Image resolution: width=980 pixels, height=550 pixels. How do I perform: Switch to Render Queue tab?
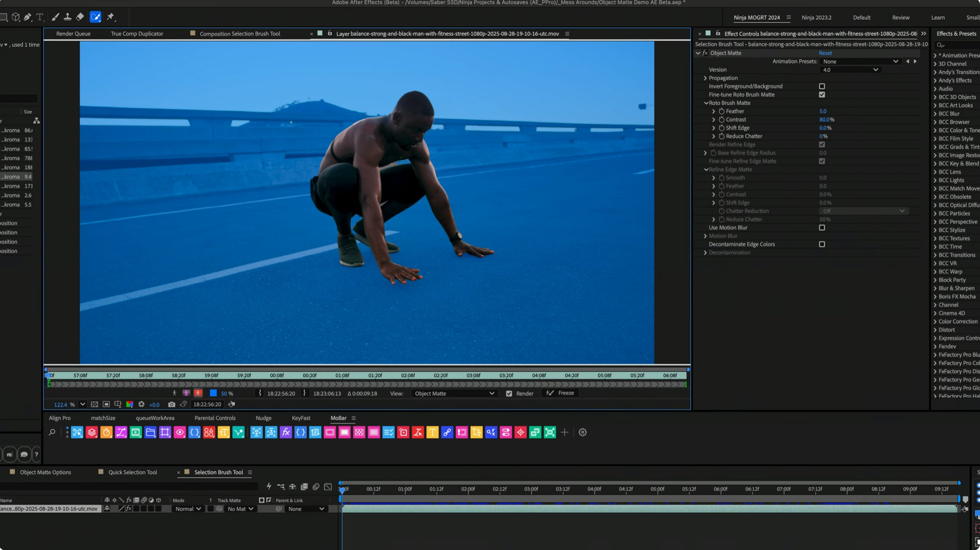[73, 33]
